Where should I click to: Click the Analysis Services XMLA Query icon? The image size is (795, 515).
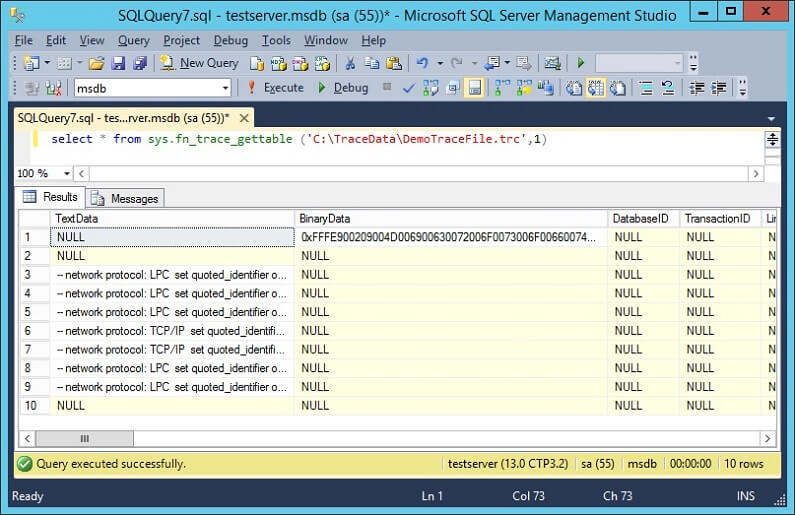coord(322,63)
